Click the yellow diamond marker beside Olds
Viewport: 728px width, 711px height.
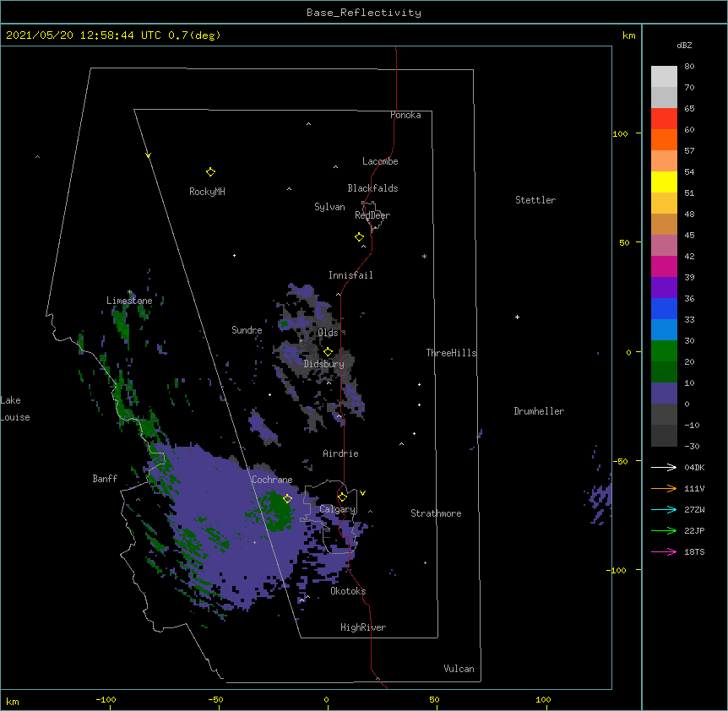(x=328, y=352)
